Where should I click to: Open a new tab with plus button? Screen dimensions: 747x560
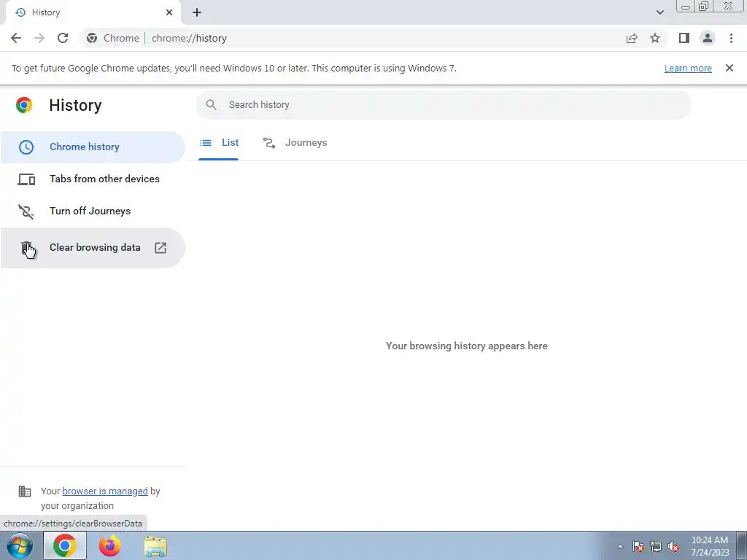point(197,12)
